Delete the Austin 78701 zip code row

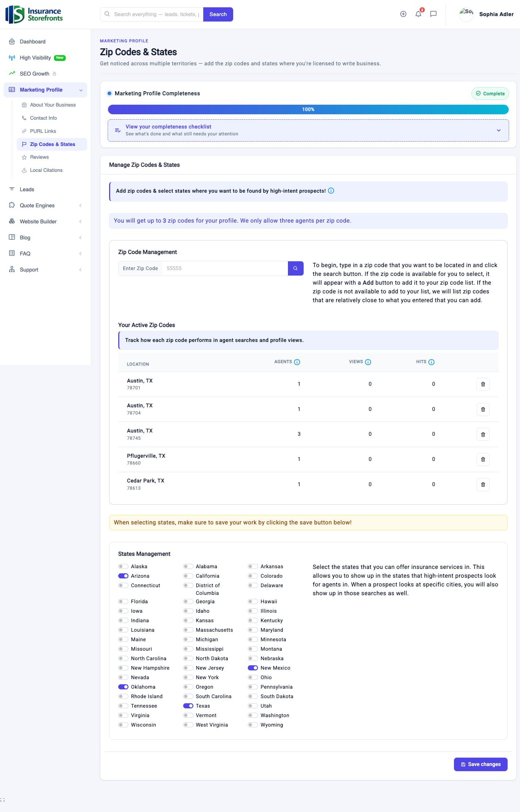point(483,384)
